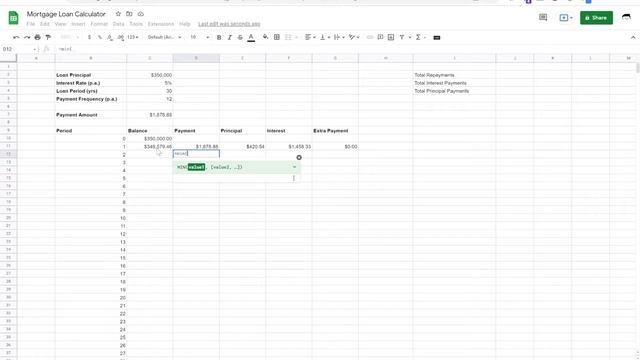Open the Google account avatar
Viewport: 640px width, 360px height.
(626, 18)
